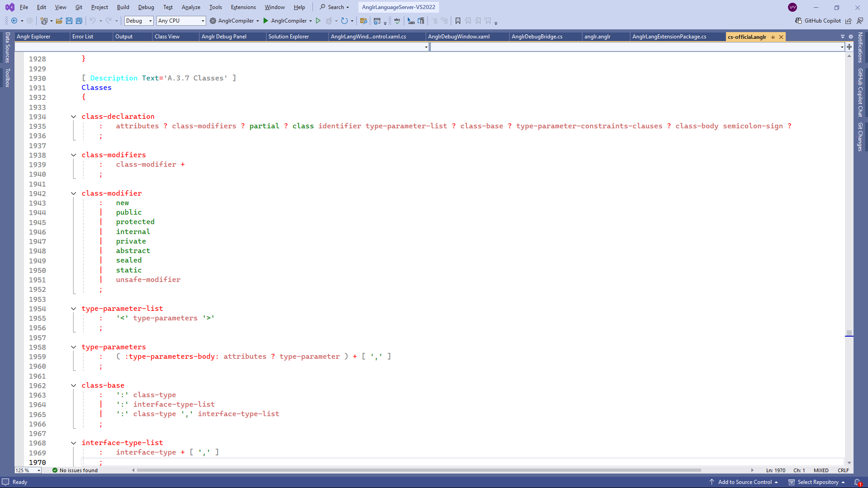Screen dimensions: 868x488
Task: Save all open files
Action: coord(79,21)
